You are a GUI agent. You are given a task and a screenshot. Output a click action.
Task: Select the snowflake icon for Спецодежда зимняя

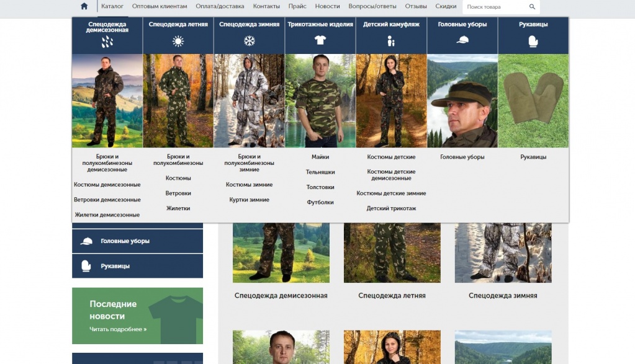pos(250,41)
